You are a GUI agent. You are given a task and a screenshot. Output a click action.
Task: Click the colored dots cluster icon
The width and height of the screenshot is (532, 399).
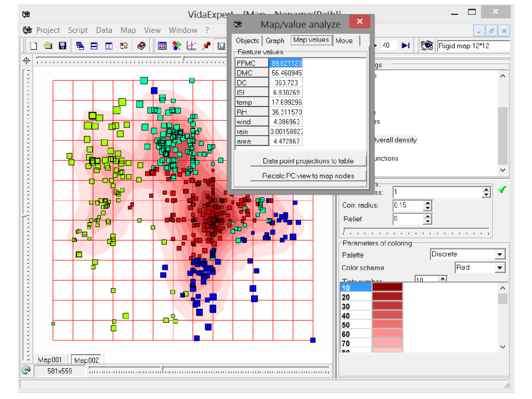click(x=177, y=46)
